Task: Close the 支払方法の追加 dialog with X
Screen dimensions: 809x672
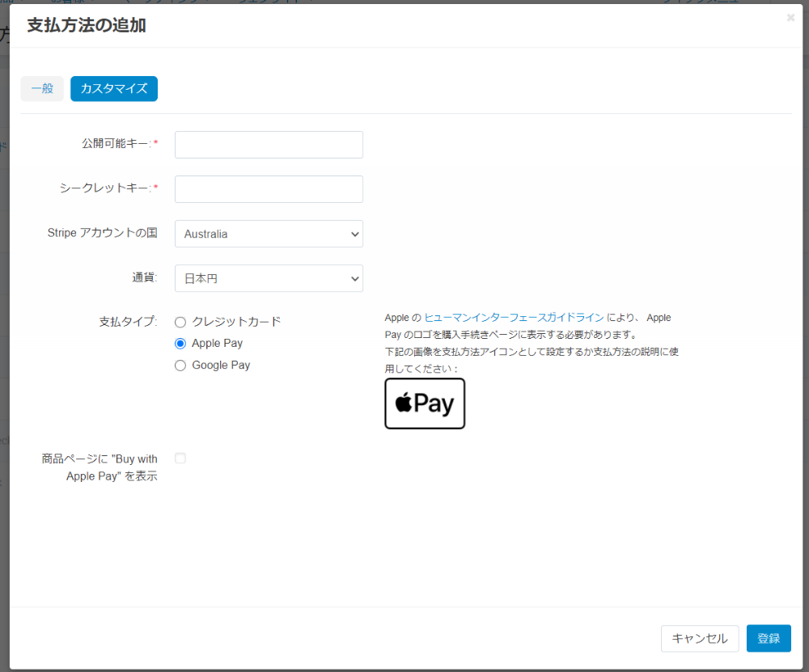Action: pos(790,18)
